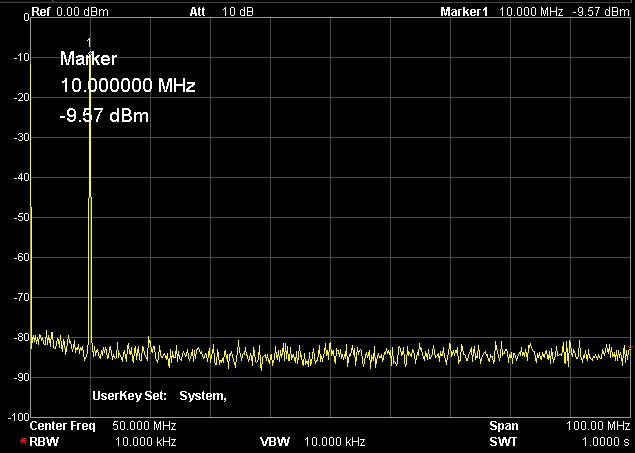The image size is (635, 453).
Task: Click the large 10.000000 MHz marker frequency text
Action: pos(127,87)
